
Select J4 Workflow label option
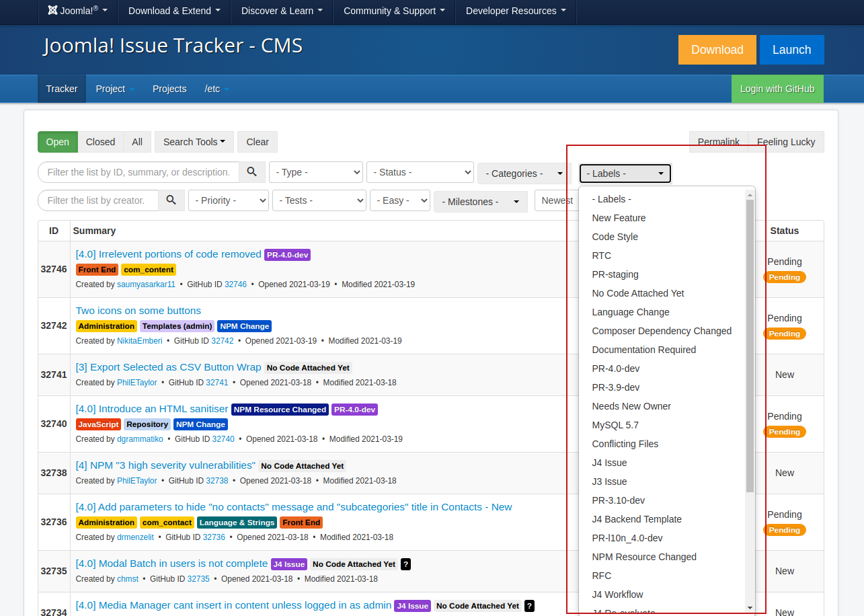[662, 594]
